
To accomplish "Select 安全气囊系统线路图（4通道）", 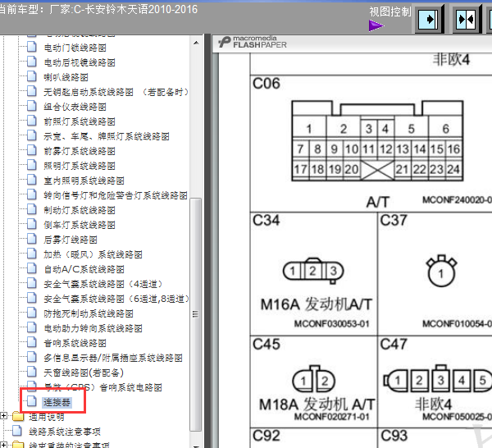I will pos(103,284).
